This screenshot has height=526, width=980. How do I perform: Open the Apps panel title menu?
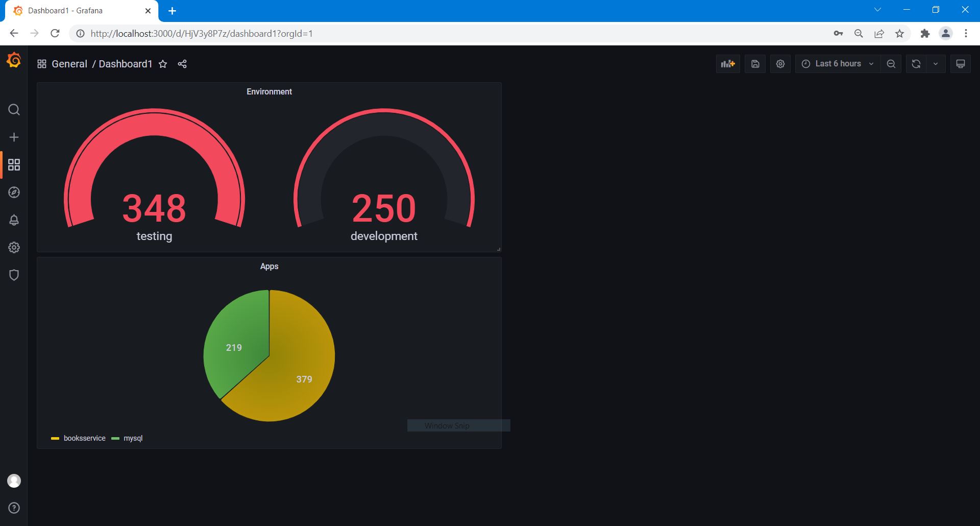(x=269, y=267)
